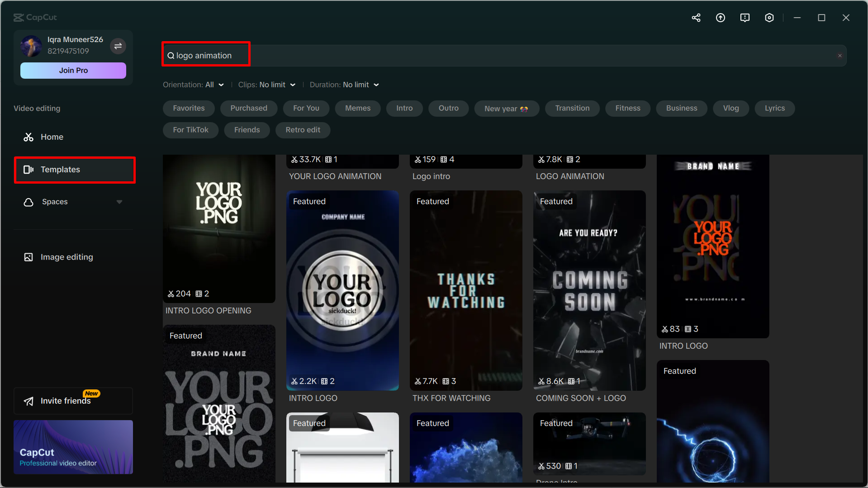Screen dimensions: 868x488
Task: Open the feedback message icon
Action: coord(745,18)
